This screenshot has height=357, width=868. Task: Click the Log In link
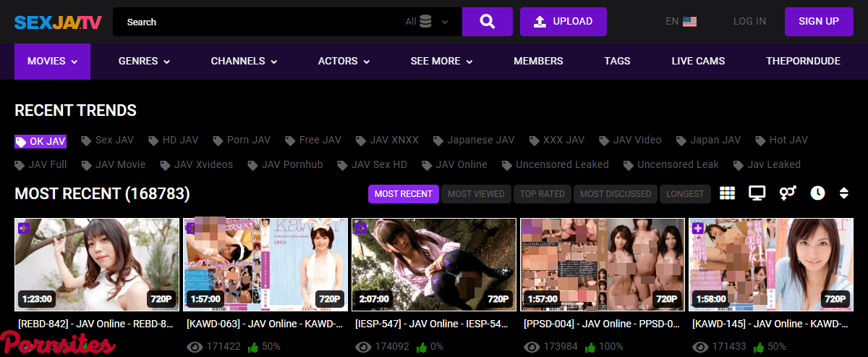(x=749, y=22)
